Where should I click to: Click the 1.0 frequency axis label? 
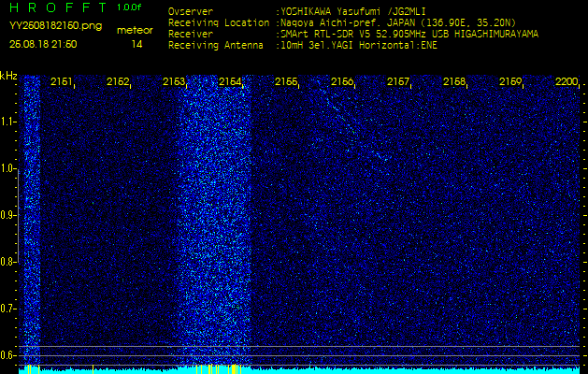click(x=7, y=168)
